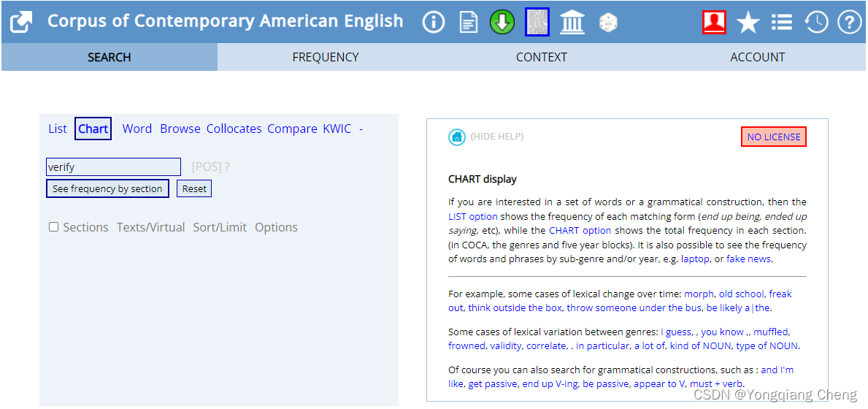This screenshot has width=868, height=409.
Task: Click the Reset button
Action: (x=194, y=188)
